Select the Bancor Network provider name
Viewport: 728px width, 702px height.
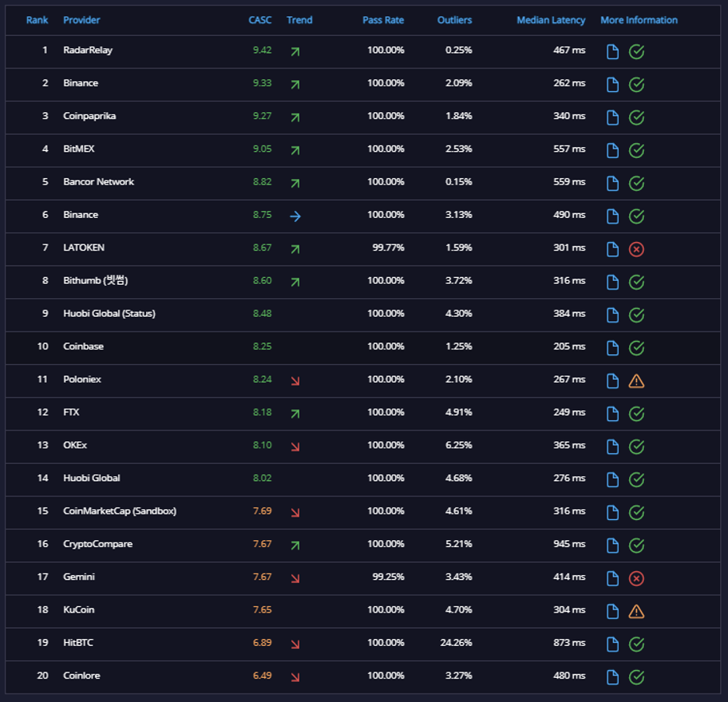pos(99,181)
